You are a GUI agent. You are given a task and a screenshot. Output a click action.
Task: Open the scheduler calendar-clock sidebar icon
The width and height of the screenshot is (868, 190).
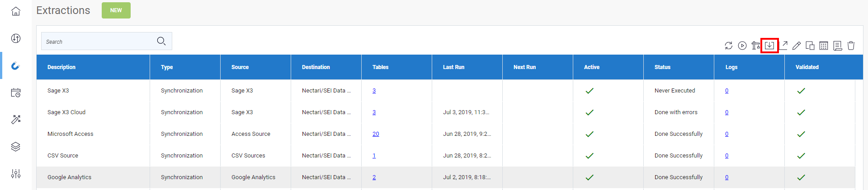click(x=16, y=93)
